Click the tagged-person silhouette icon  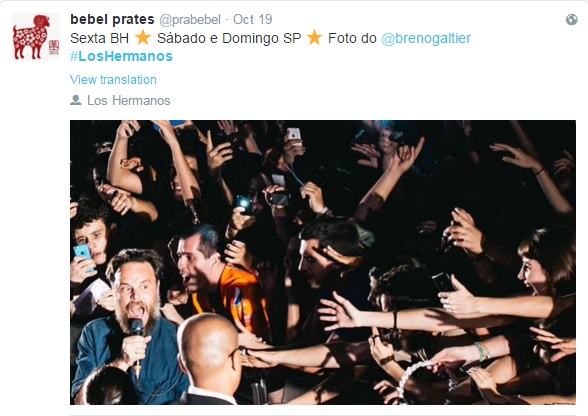tap(76, 100)
